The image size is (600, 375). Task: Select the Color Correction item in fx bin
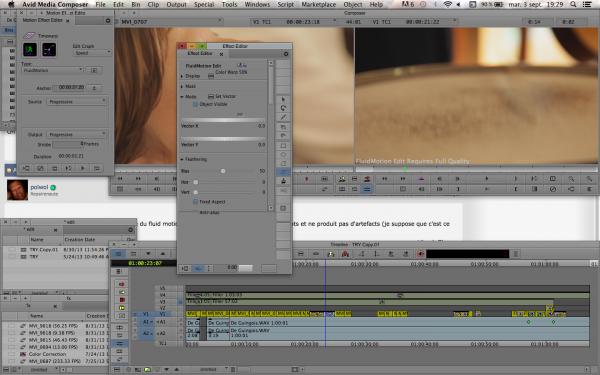pos(47,354)
